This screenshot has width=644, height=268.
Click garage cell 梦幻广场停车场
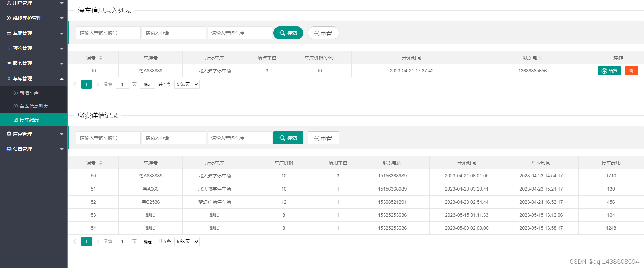(x=215, y=202)
